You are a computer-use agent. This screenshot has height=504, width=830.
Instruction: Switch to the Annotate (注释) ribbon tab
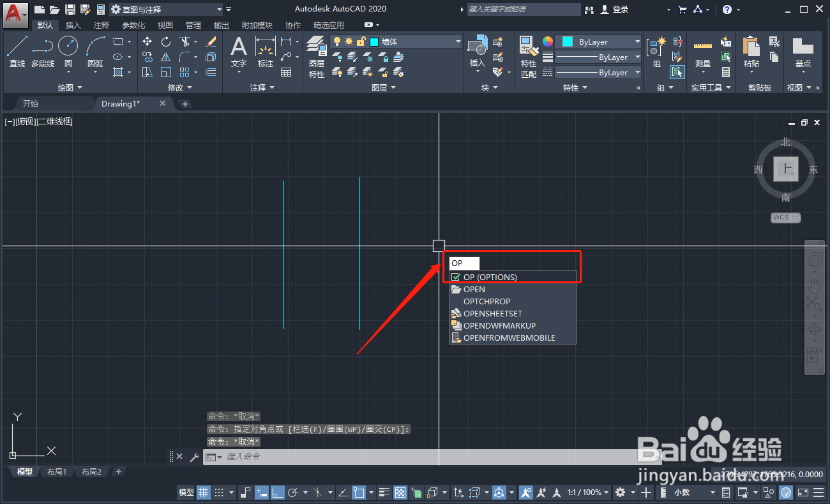click(x=102, y=26)
